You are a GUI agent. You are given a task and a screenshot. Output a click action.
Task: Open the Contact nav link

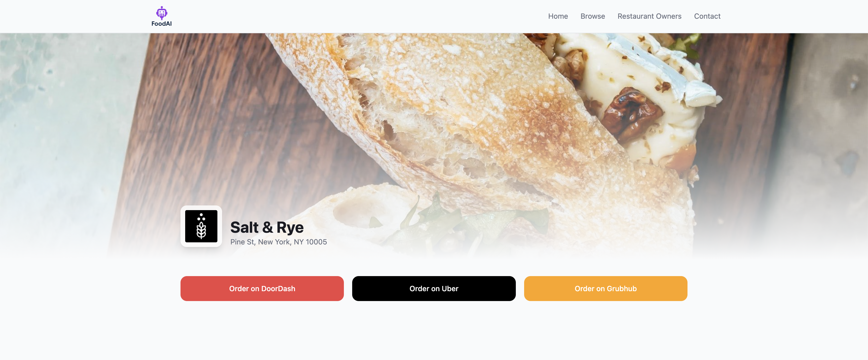click(707, 16)
